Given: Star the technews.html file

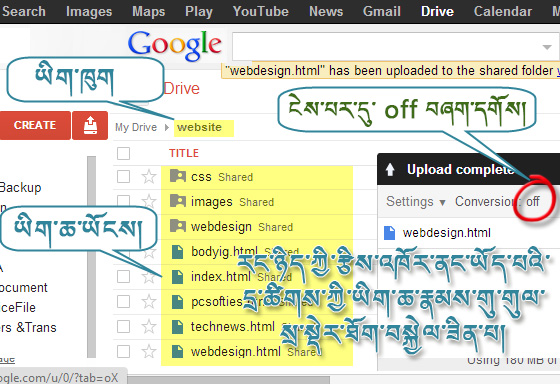Looking at the screenshot, I should click(x=149, y=326).
